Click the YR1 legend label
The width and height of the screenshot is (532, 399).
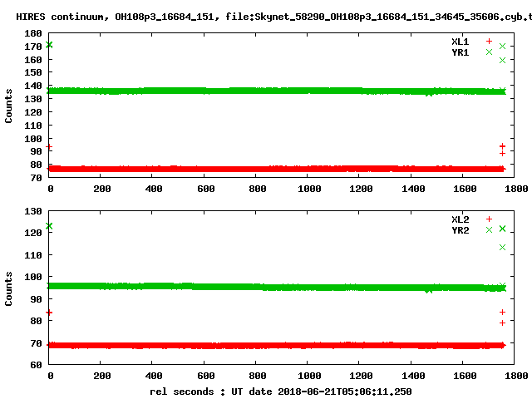[461, 52]
